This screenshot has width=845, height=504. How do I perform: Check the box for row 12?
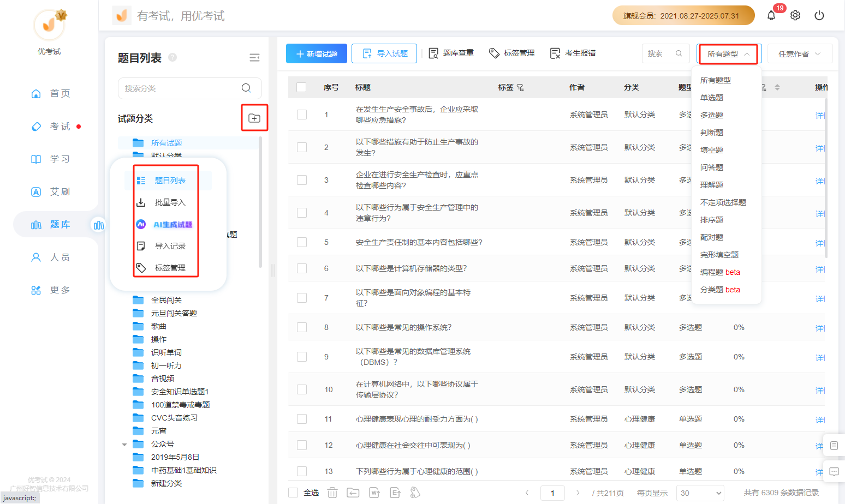pos(302,445)
